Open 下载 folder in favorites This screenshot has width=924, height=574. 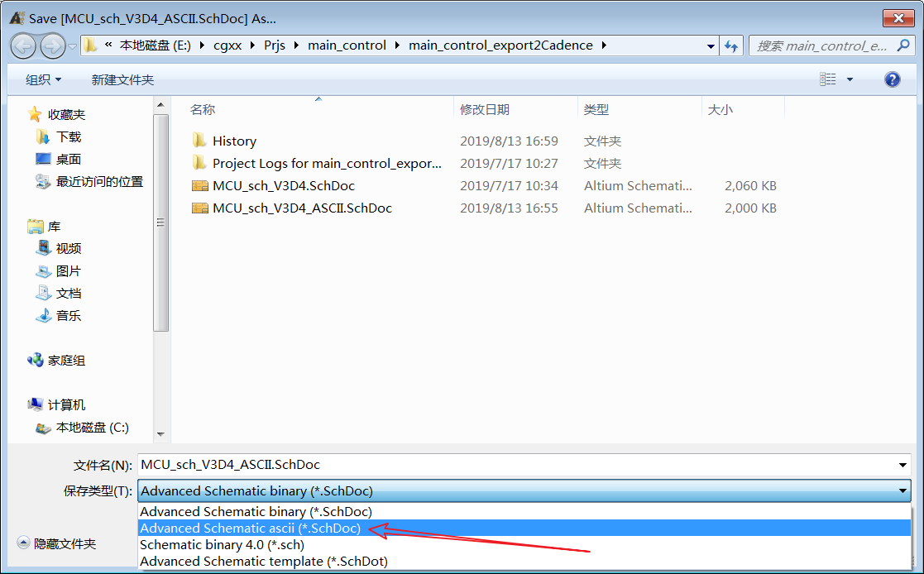click(x=59, y=136)
